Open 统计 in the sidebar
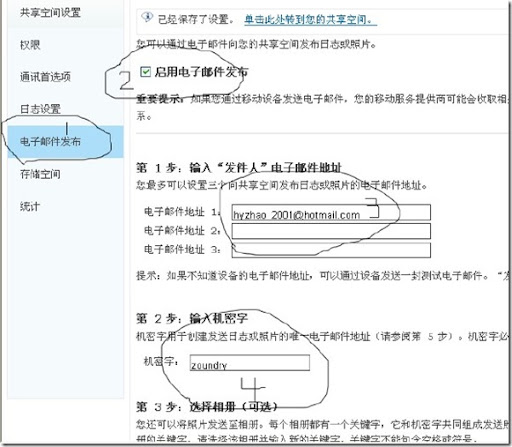This screenshot has width=512, height=447. click(x=30, y=206)
